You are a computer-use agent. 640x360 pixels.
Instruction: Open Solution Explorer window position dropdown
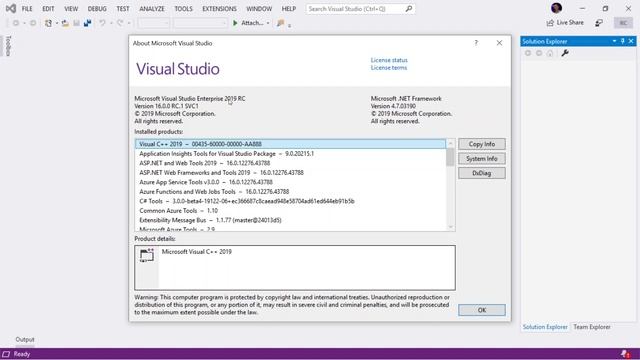point(614,41)
